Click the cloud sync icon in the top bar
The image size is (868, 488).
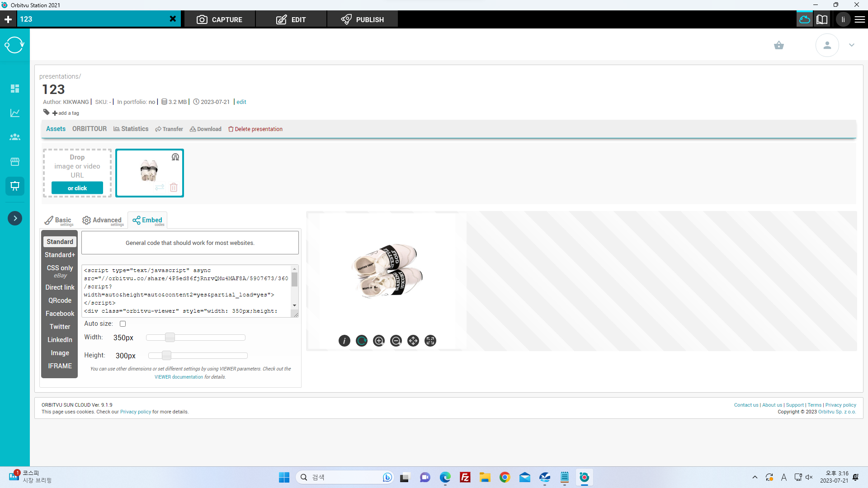pyautogui.click(x=805, y=19)
